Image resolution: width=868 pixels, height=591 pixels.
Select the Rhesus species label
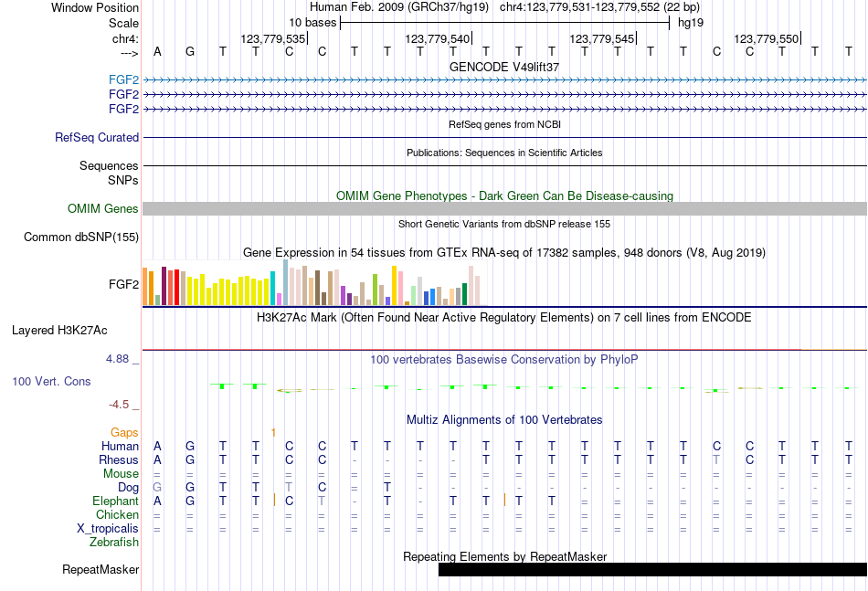119,459
